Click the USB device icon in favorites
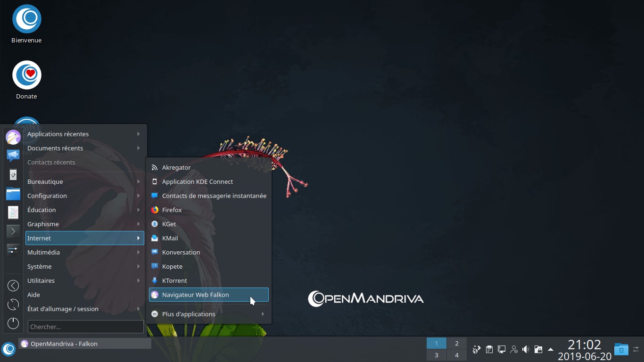The image size is (644, 362). (13, 174)
